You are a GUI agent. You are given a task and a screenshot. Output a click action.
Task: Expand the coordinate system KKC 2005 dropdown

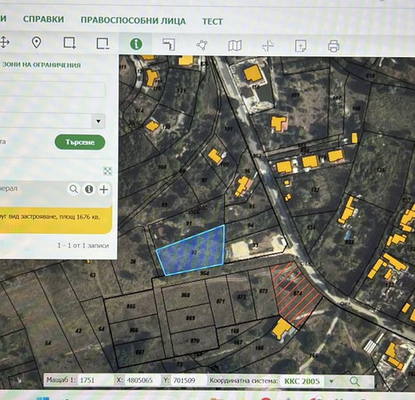331,381
